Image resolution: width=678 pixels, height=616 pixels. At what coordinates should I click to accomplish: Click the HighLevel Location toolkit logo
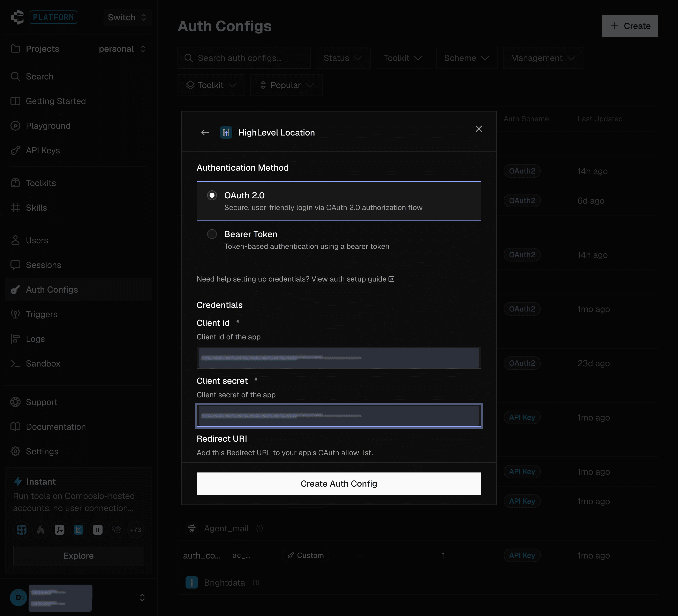[x=226, y=132]
